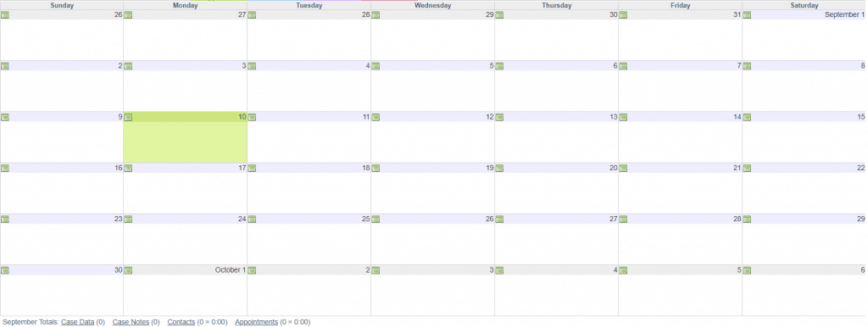This screenshot has width=868, height=327.
Task: Click the Wednesday column header
Action: tap(433, 6)
